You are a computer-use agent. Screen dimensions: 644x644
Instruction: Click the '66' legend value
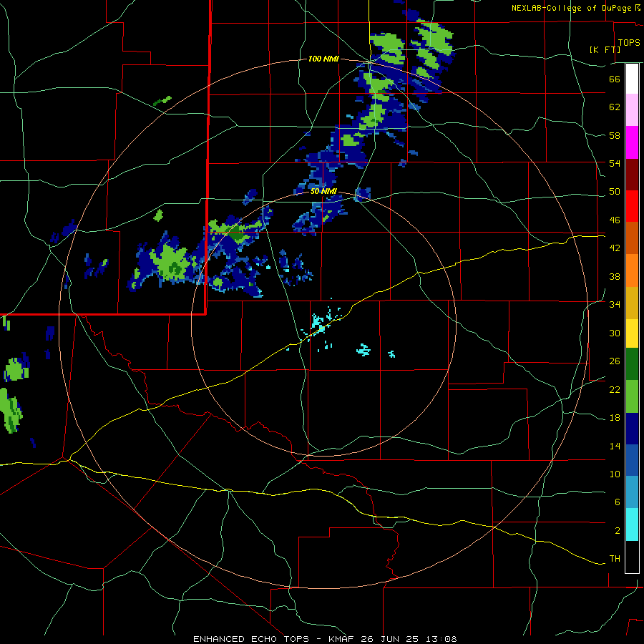click(x=615, y=79)
